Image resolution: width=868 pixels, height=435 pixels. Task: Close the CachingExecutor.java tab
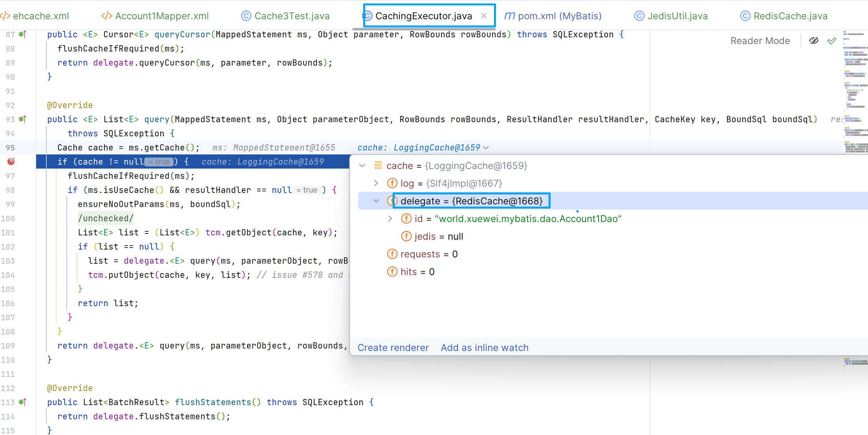click(484, 16)
